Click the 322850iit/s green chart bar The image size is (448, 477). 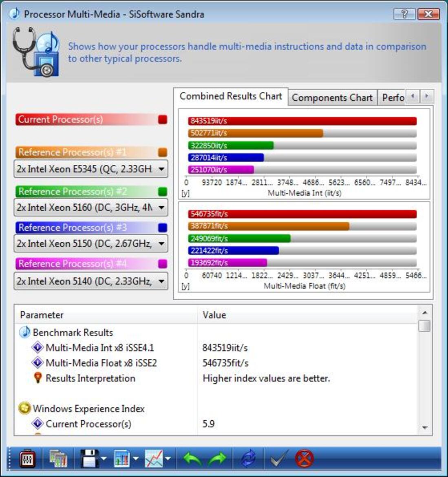[x=231, y=146]
